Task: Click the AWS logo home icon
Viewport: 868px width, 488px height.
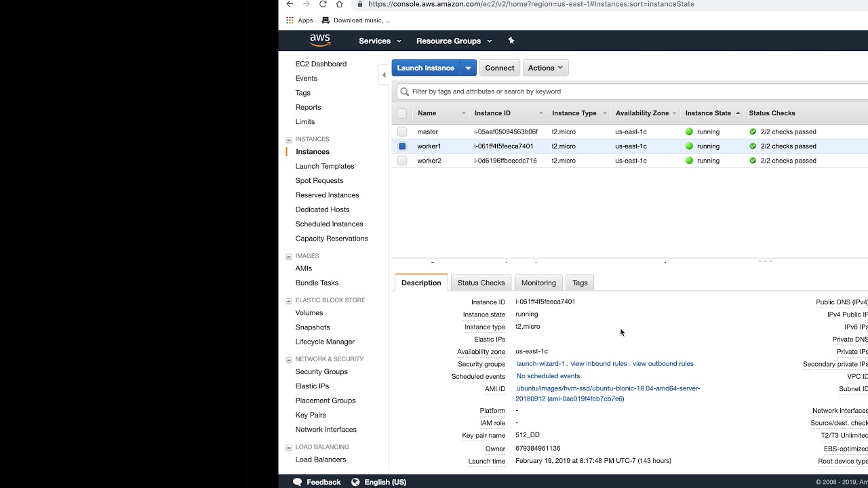Action: point(320,41)
